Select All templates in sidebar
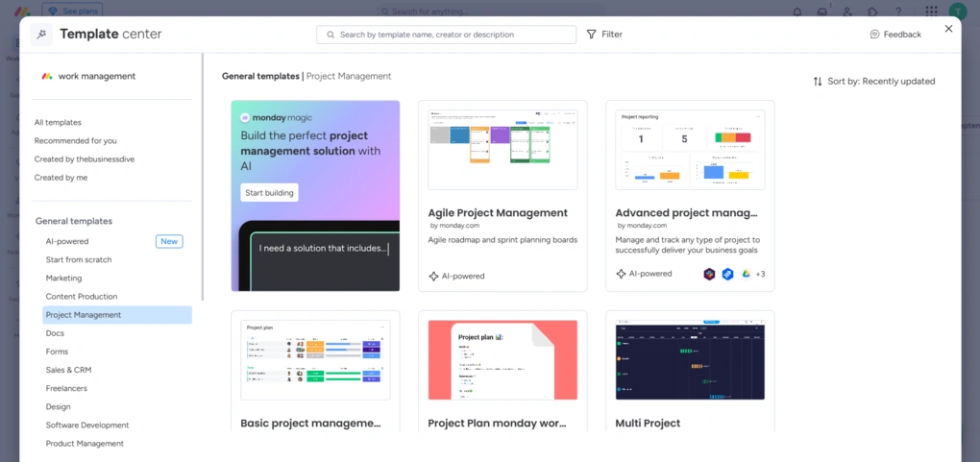The width and height of the screenshot is (980, 462). tap(58, 123)
